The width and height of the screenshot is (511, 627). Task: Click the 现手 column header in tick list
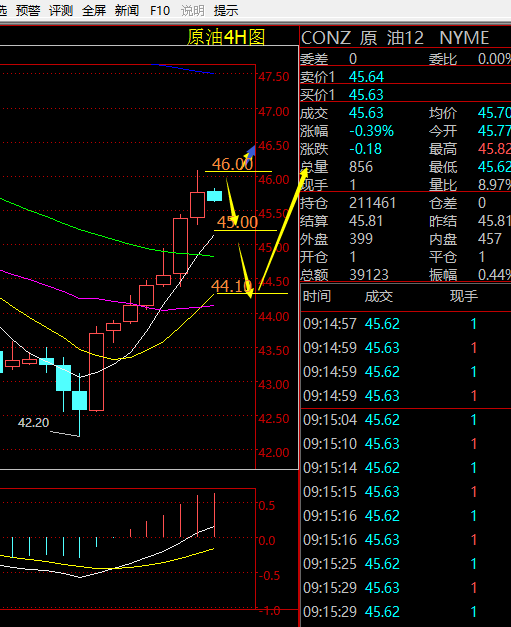click(464, 296)
